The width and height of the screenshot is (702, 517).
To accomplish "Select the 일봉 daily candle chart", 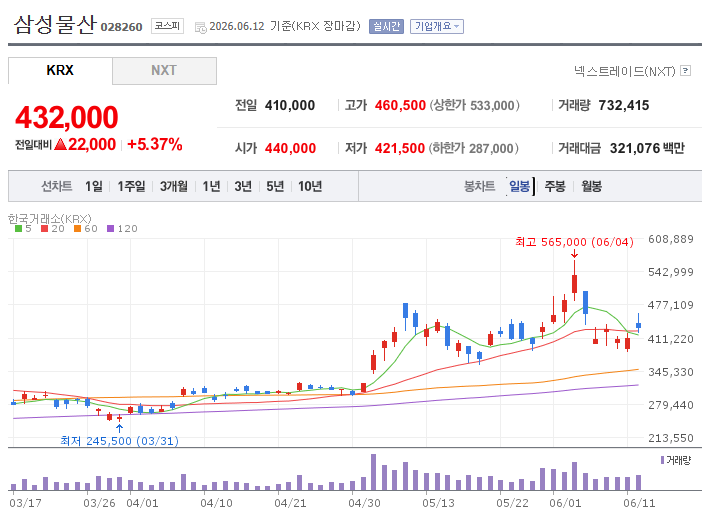I will (519, 186).
